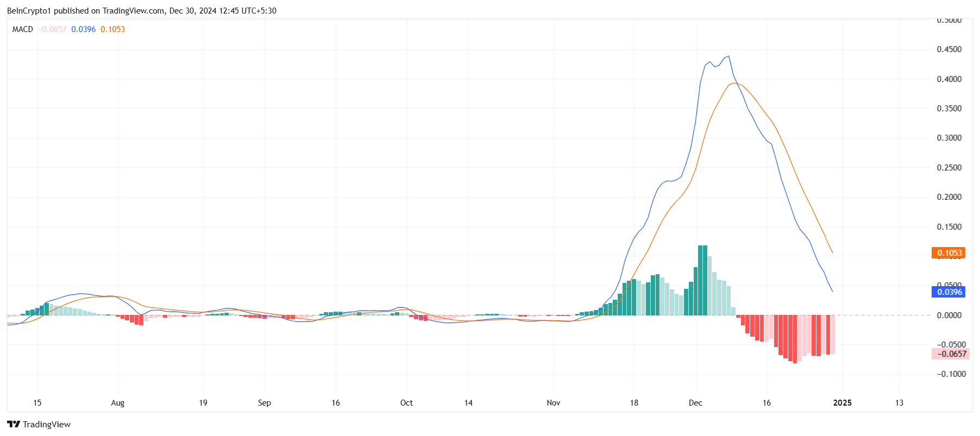Screen dimensions: 980x436
Task: Click the BeInCrypto1 published header text
Action: coord(142,11)
